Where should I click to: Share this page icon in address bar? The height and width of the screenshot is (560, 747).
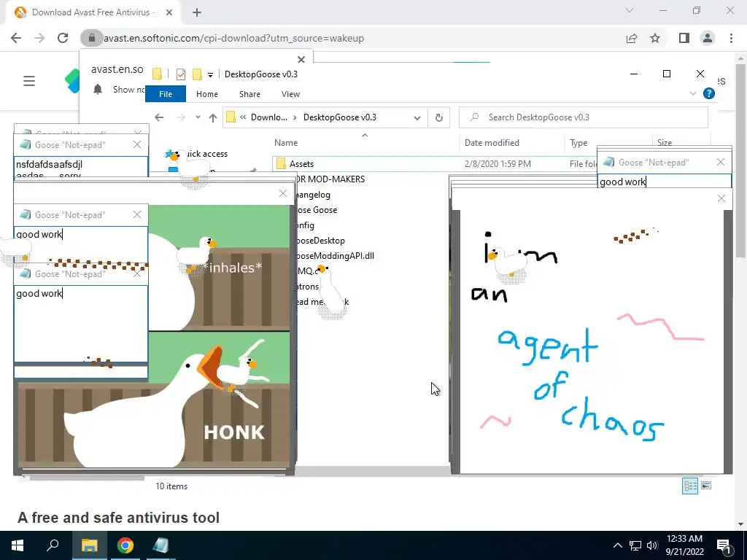[632, 38]
